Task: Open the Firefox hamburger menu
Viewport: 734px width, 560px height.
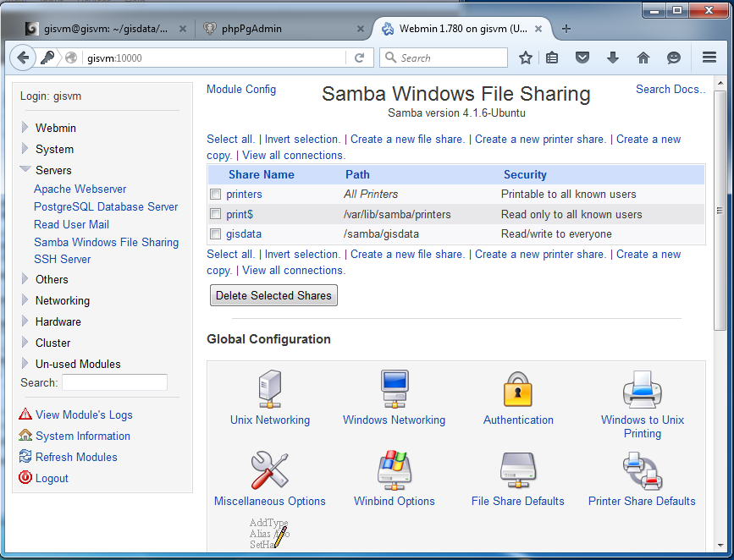Action: pyautogui.click(x=709, y=57)
